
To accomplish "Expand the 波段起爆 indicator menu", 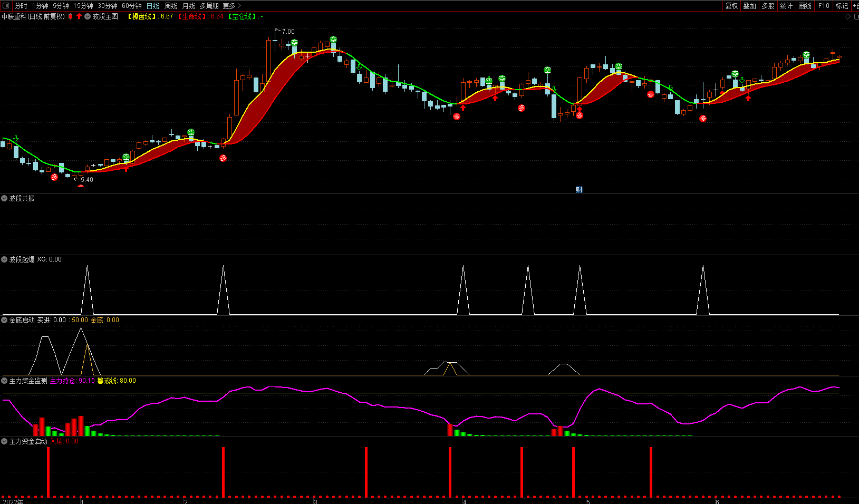I will (x=4, y=259).
